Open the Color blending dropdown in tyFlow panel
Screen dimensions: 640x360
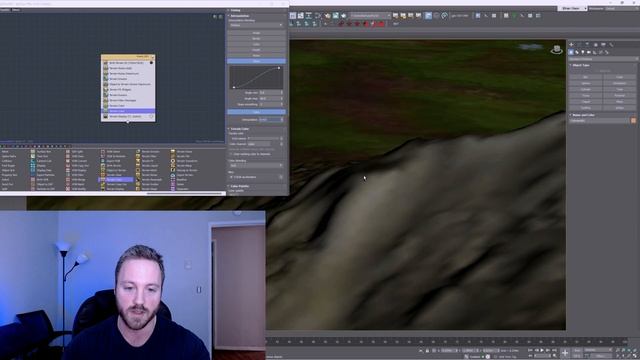256,165
